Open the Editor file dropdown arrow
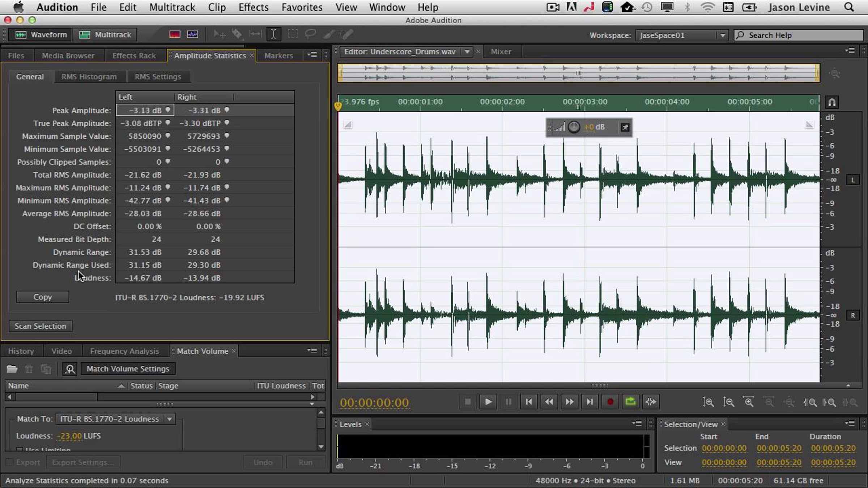The height and width of the screenshot is (488, 868). point(467,52)
